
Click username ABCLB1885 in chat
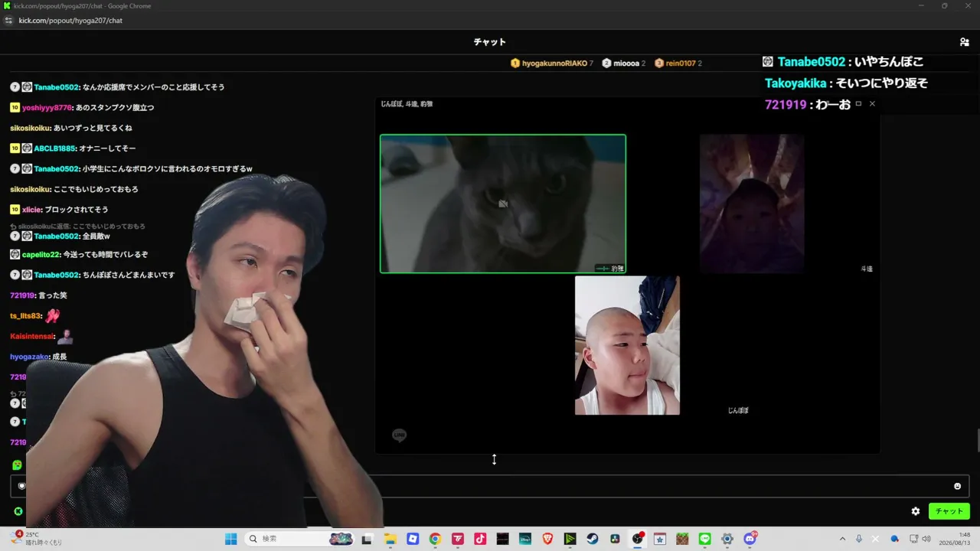tap(55, 148)
